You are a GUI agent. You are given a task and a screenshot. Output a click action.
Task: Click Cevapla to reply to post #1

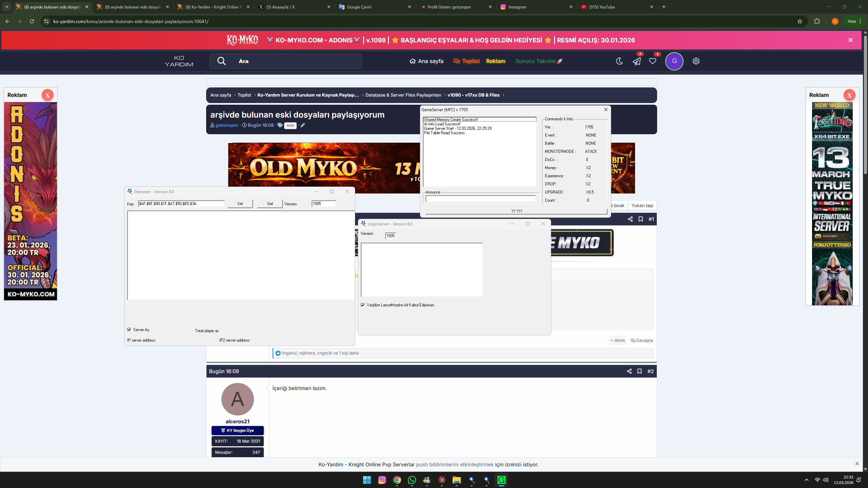coord(642,340)
